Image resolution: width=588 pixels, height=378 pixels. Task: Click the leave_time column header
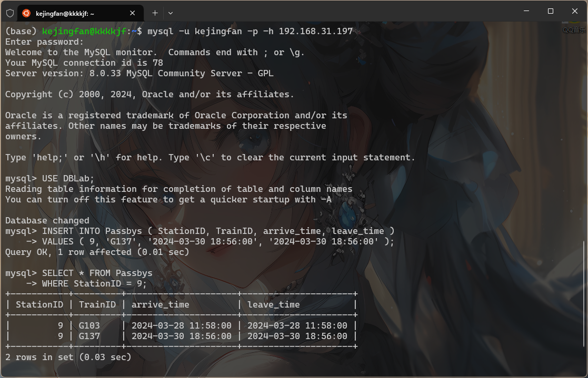273,305
